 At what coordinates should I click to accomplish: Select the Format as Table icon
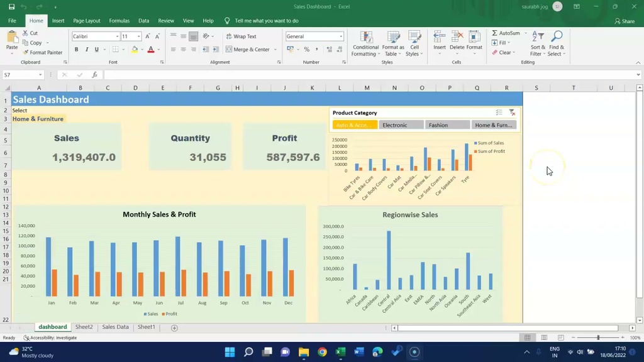(x=393, y=44)
